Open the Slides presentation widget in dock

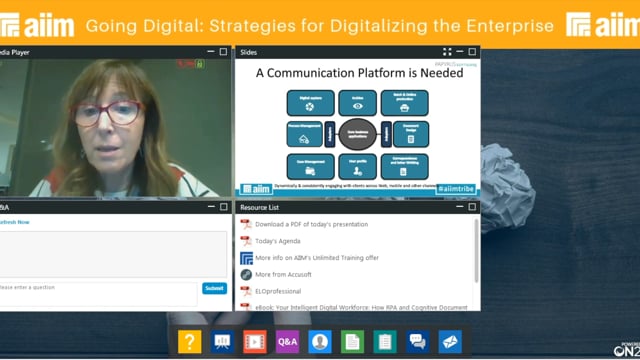[222, 342]
